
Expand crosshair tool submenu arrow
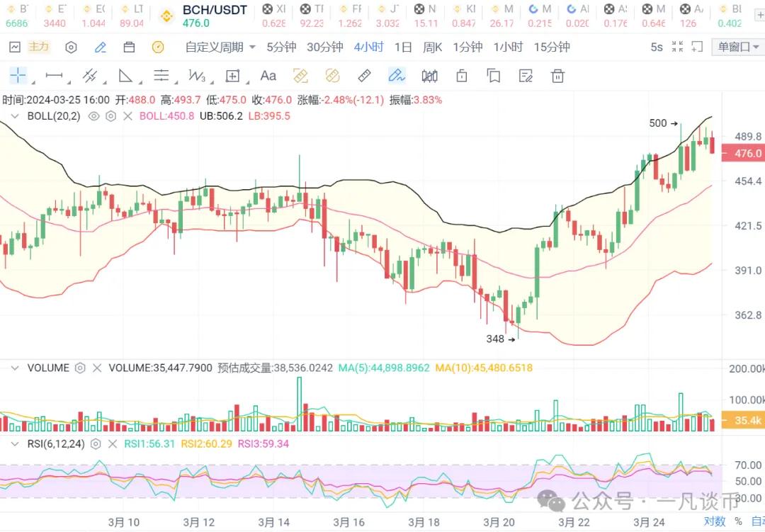tap(33, 82)
